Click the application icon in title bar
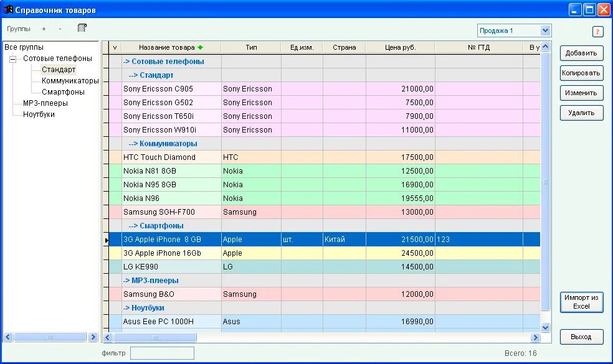 pos(8,9)
